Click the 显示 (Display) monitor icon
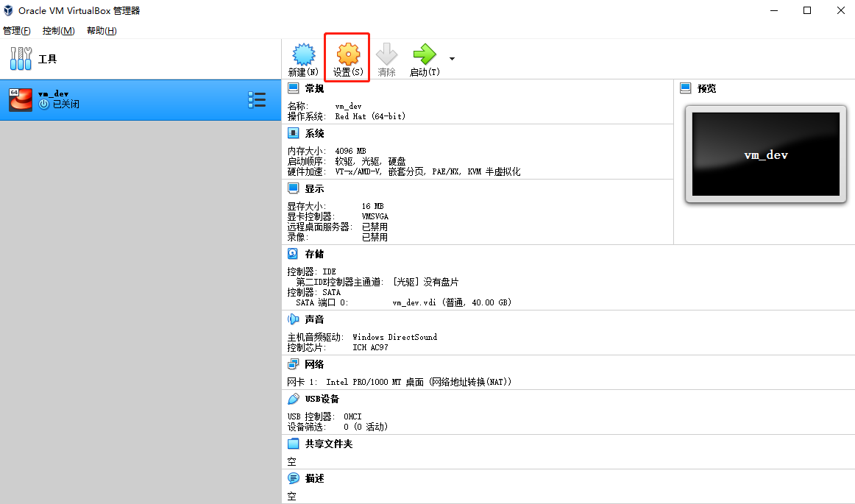The height and width of the screenshot is (504, 855). (294, 188)
